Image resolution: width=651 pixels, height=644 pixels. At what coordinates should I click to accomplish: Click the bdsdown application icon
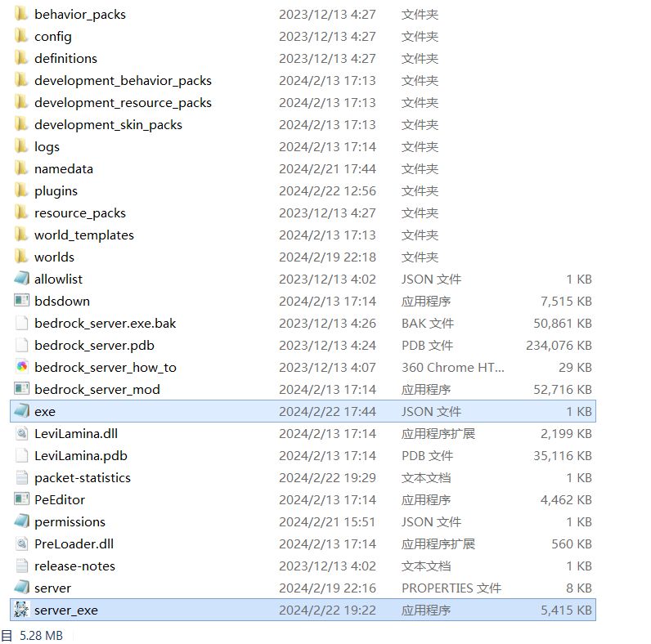pos(21,301)
